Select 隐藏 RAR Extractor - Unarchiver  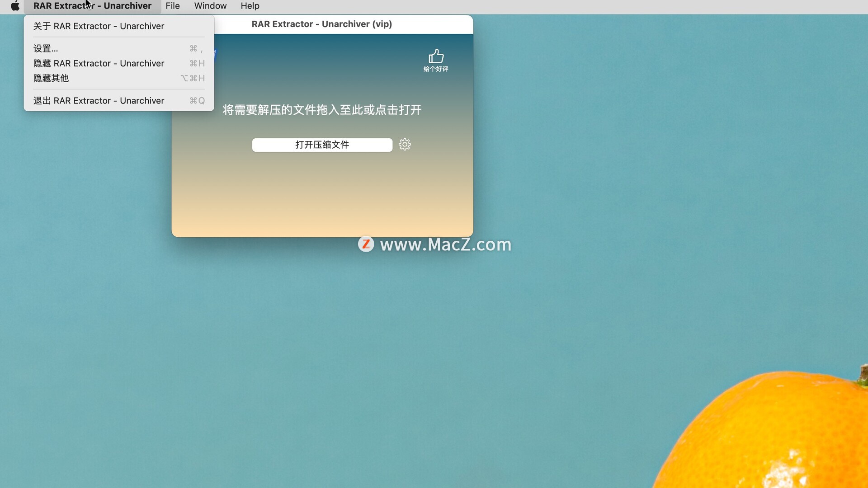point(119,64)
